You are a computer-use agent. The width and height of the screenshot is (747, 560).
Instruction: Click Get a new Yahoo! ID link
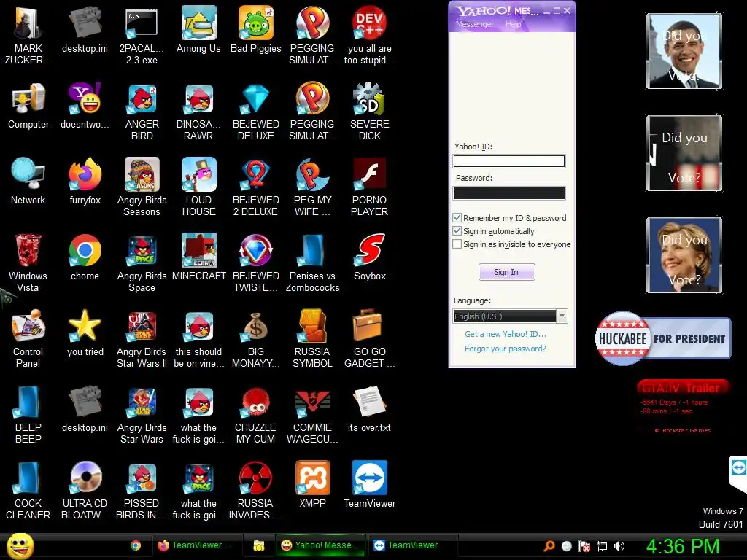(506, 334)
